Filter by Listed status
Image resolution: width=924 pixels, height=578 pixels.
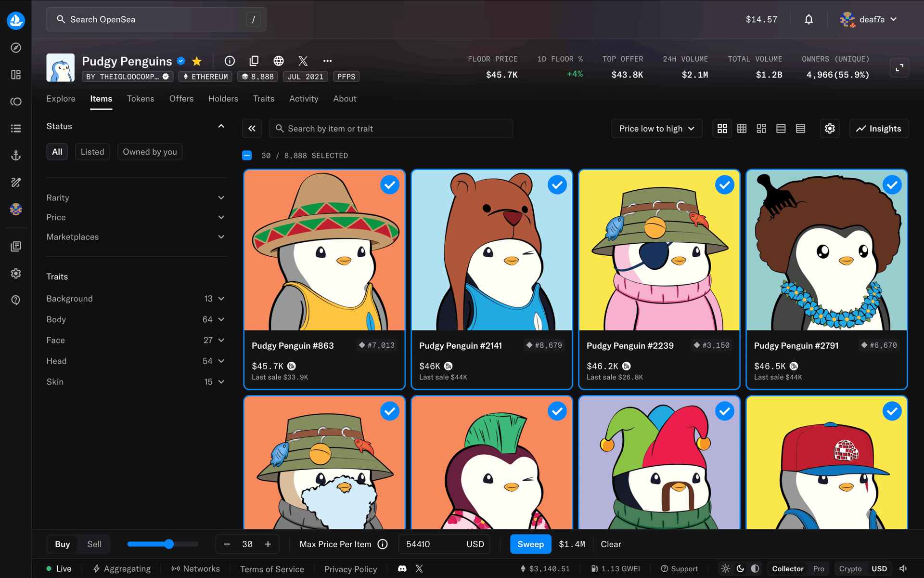92,152
